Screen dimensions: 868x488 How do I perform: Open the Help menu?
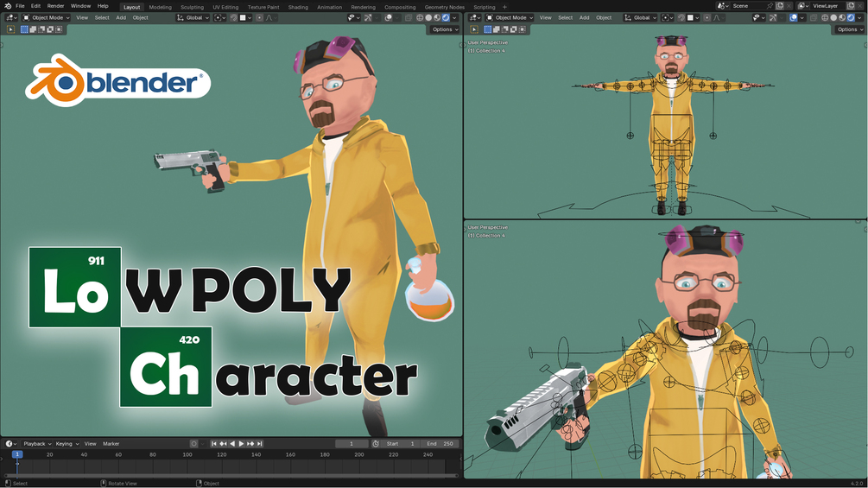pos(103,6)
